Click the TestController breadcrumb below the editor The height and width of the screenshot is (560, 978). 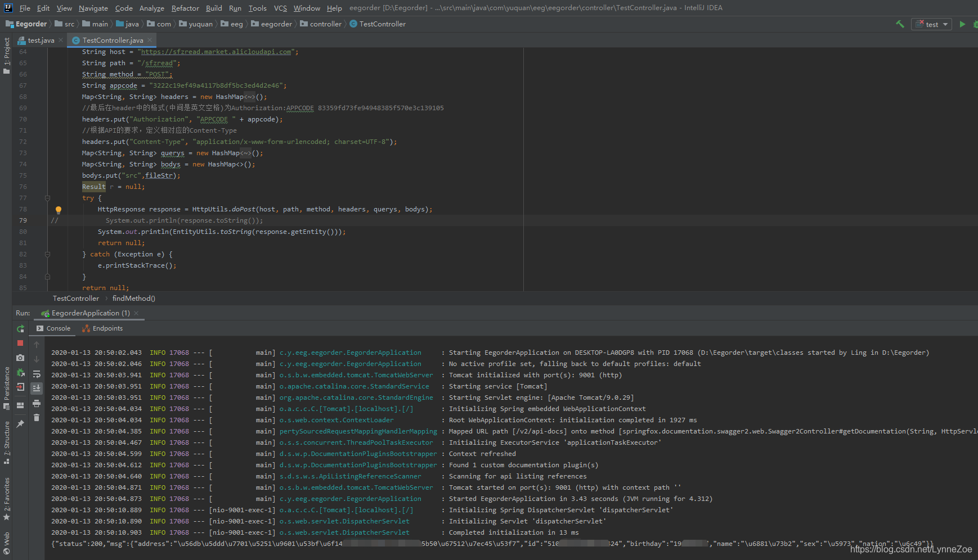click(x=76, y=299)
